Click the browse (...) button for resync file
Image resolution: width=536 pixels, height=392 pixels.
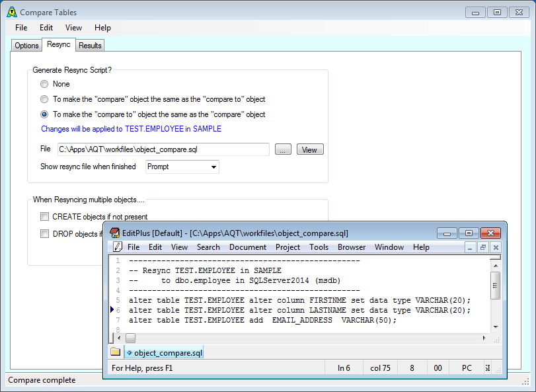(283, 149)
